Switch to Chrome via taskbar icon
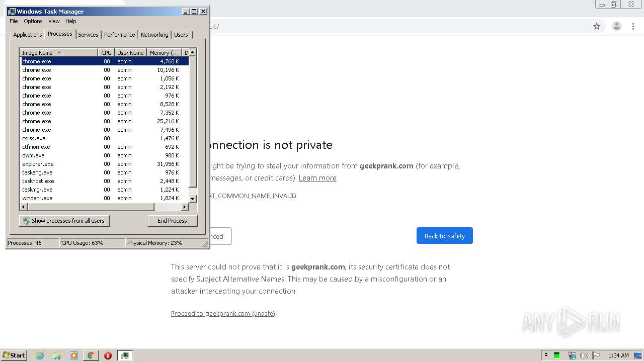The width and height of the screenshot is (644, 362). tap(91, 355)
